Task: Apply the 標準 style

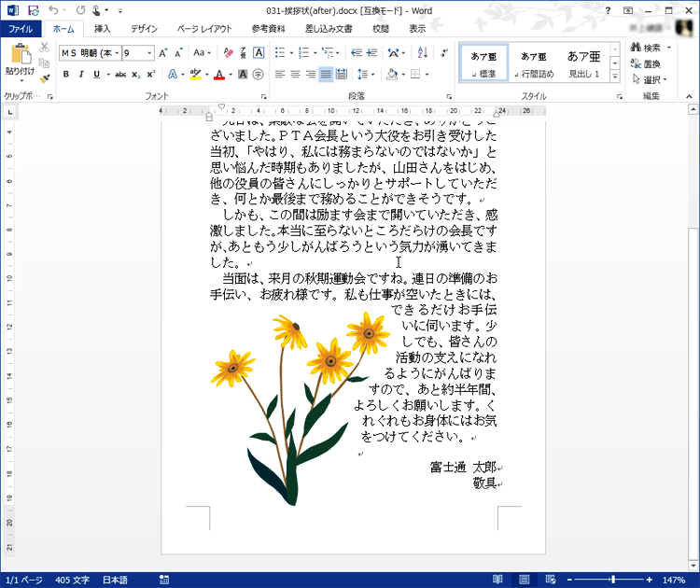Action: point(483,63)
